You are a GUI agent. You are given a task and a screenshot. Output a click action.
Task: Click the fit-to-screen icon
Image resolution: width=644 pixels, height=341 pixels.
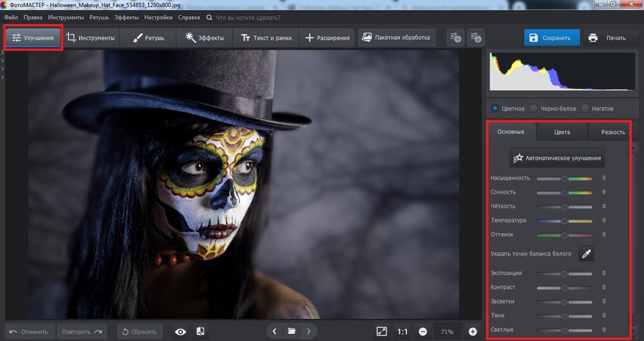point(381,331)
